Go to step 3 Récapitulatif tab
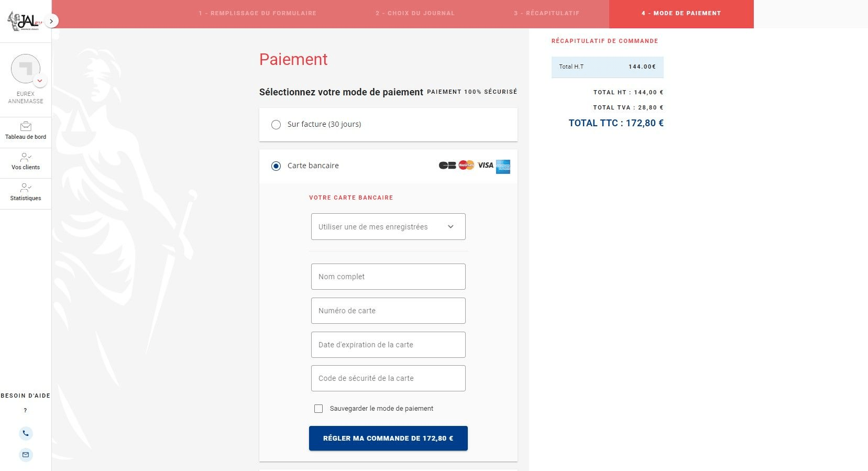 tap(547, 13)
